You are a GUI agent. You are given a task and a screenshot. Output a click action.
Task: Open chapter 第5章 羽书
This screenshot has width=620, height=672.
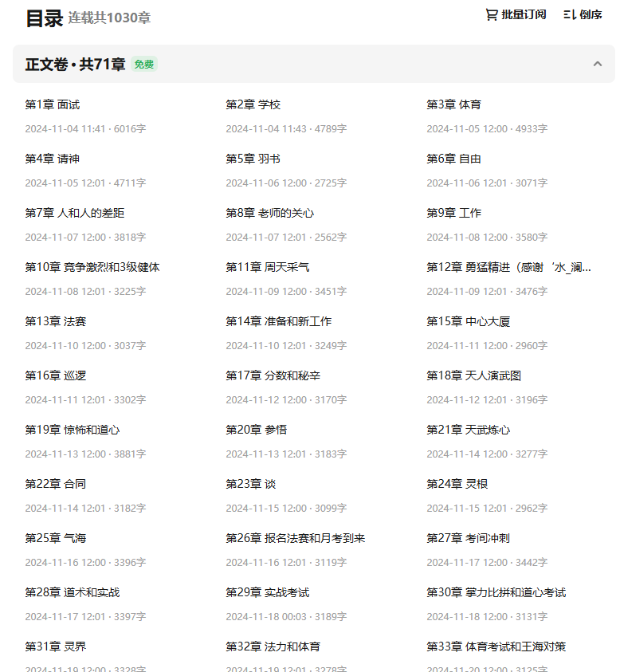pos(253,159)
